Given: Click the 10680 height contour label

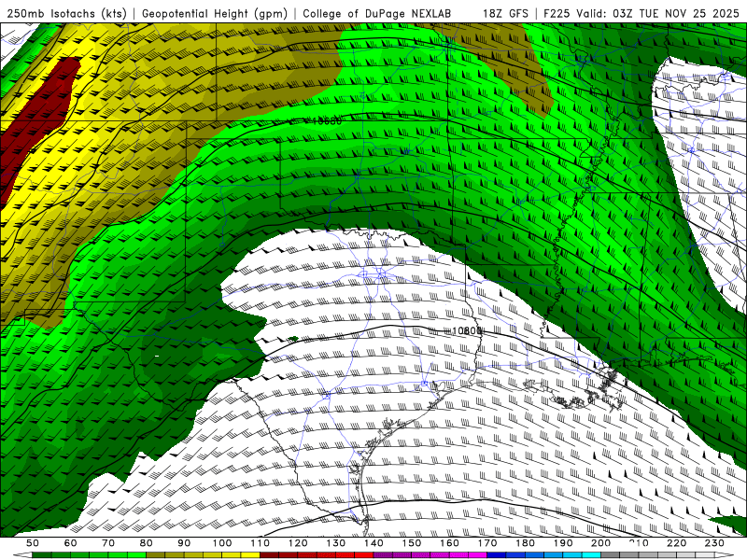Looking at the screenshot, I should (x=327, y=121).
